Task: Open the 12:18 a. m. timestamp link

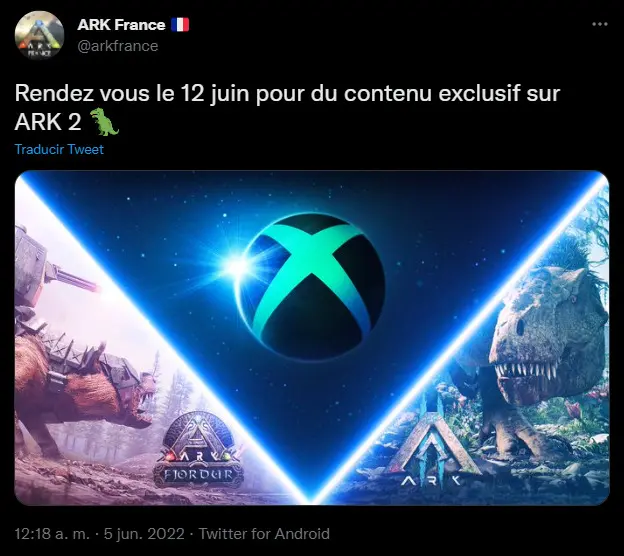Action: (52, 534)
